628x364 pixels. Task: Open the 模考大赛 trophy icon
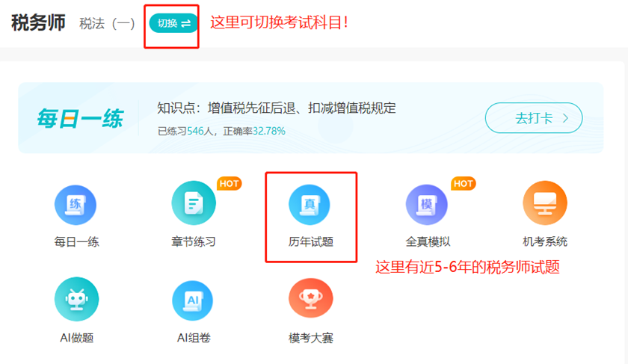click(x=311, y=298)
